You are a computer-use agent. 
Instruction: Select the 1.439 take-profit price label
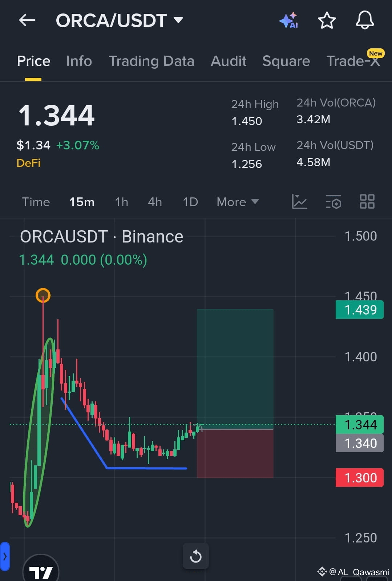point(360,310)
